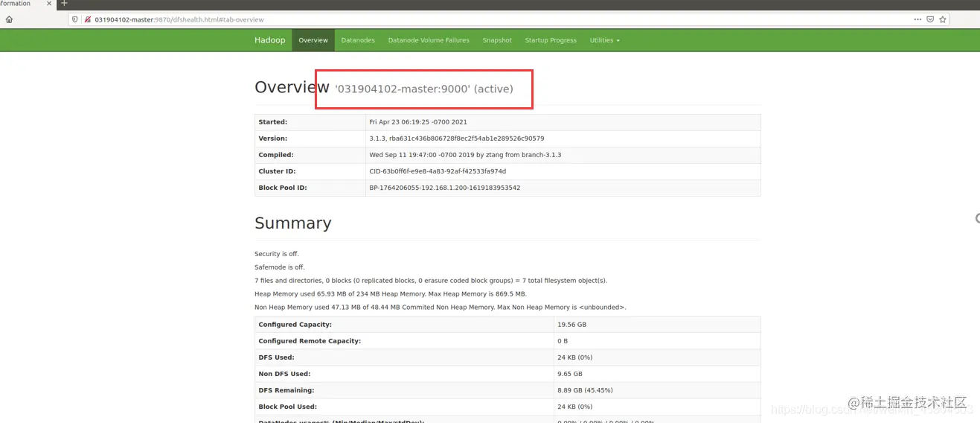
Task: Click the Block Pool ID label
Action: (x=283, y=188)
